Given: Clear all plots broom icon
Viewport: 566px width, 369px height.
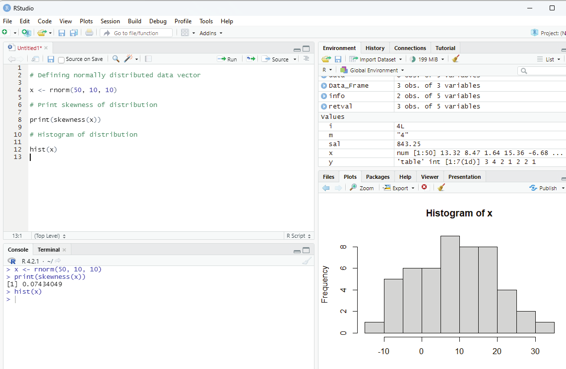Looking at the screenshot, I should (x=441, y=187).
